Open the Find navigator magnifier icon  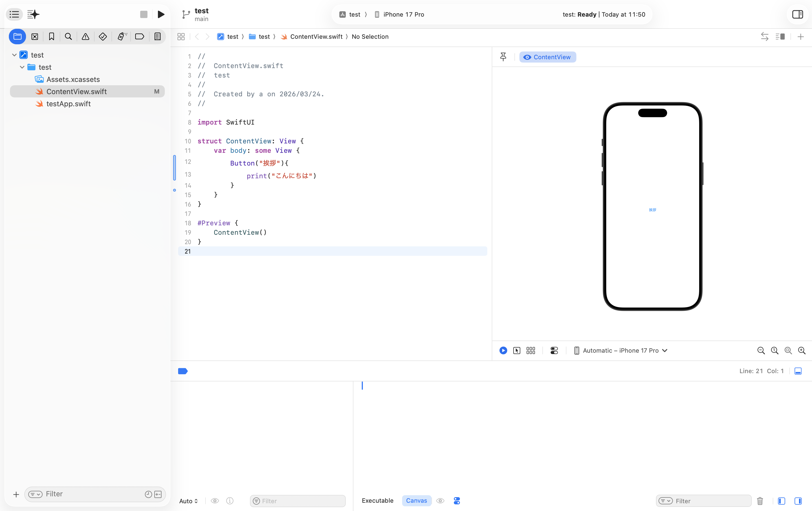[68, 37]
